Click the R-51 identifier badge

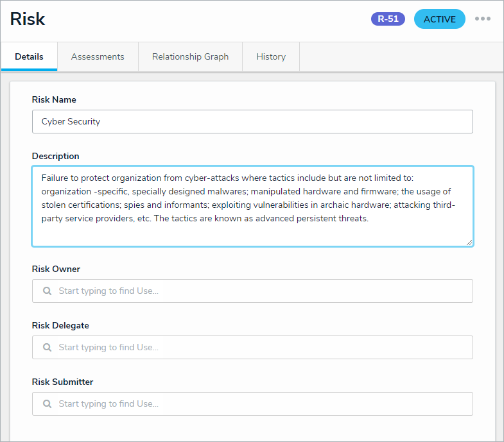388,19
